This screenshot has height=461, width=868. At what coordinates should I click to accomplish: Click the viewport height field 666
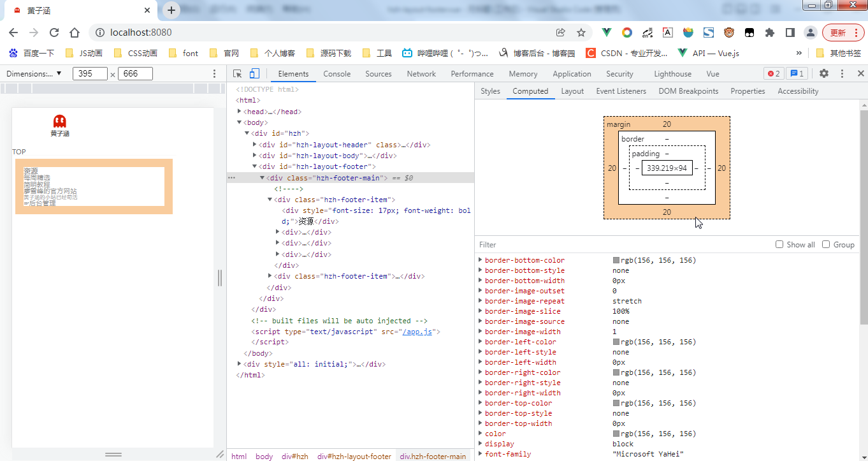point(135,74)
